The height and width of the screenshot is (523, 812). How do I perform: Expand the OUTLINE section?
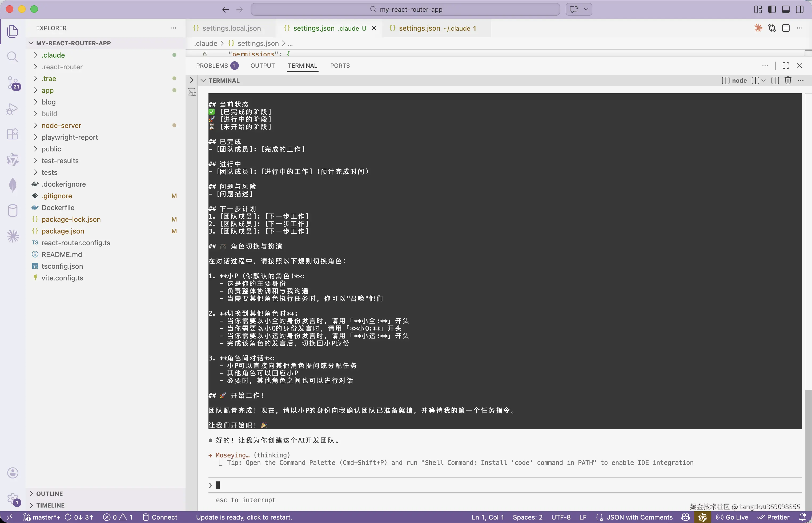(49, 493)
